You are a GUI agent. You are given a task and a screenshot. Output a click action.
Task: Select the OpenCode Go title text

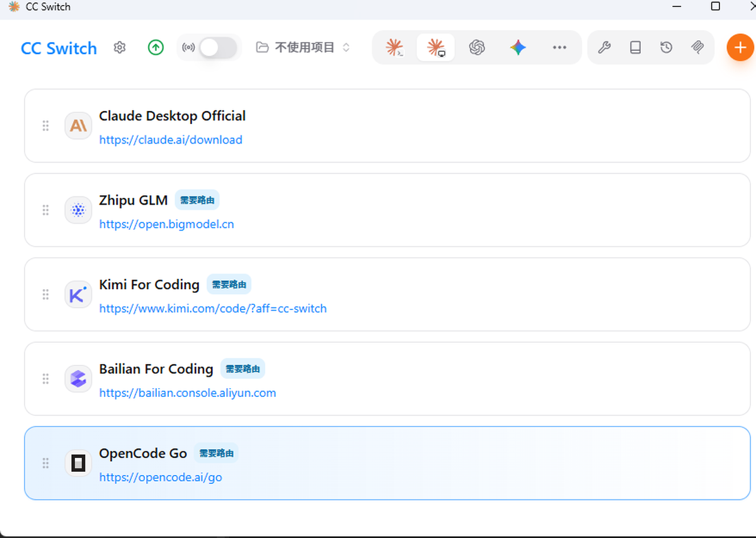click(143, 454)
